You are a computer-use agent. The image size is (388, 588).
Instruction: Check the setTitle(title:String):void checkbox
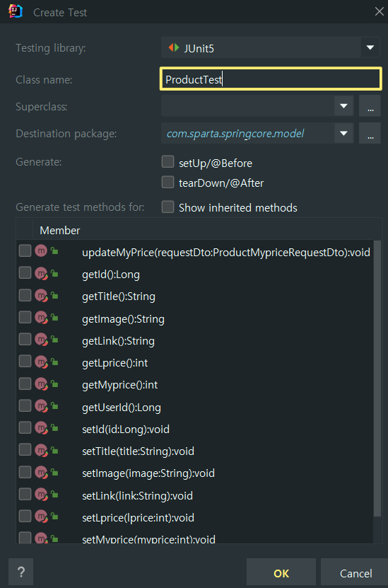click(x=25, y=449)
